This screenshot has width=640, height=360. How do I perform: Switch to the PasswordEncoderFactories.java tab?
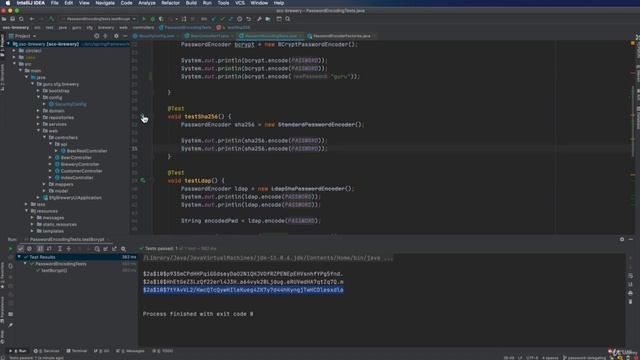click(341, 36)
